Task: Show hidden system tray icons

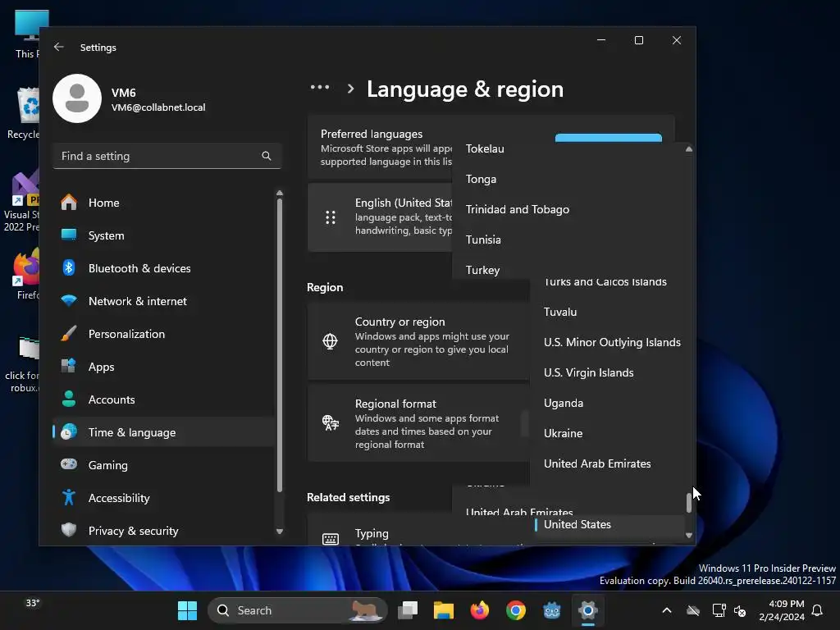Action: pos(667,610)
